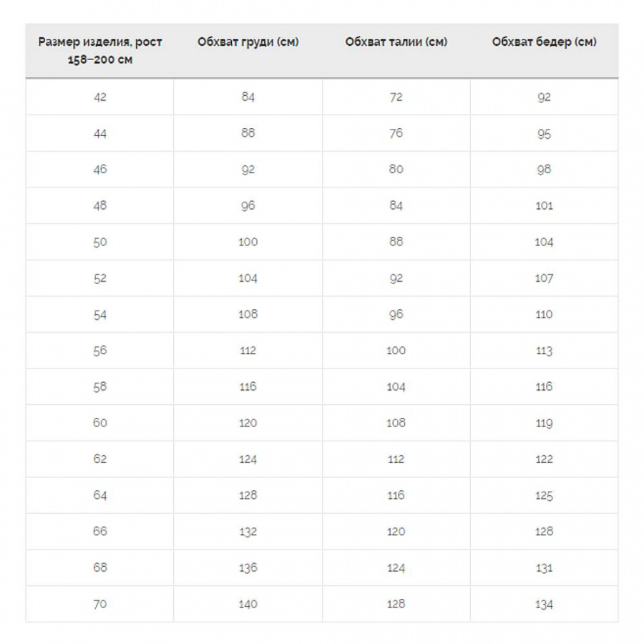This screenshot has width=644, height=644.
Task: Click chest value 120 in size 60 row
Action: (x=248, y=423)
